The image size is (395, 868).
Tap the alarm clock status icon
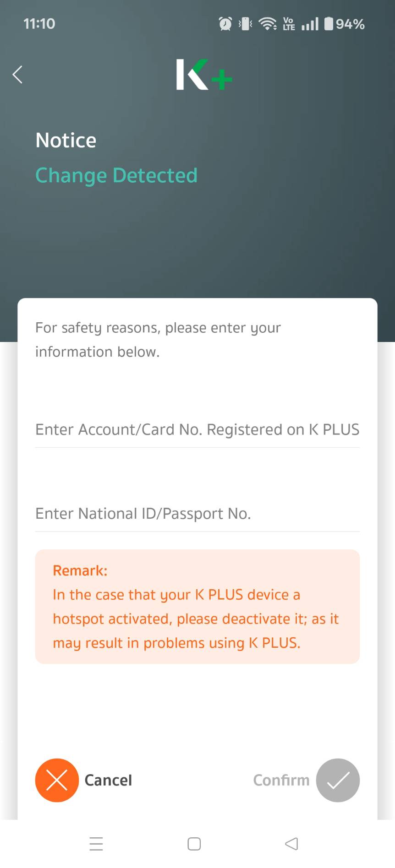click(x=225, y=24)
